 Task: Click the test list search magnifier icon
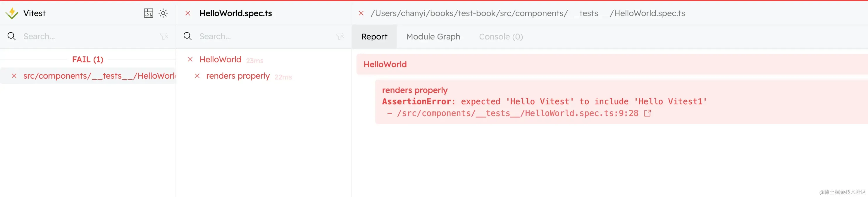[x=188, y=36]
